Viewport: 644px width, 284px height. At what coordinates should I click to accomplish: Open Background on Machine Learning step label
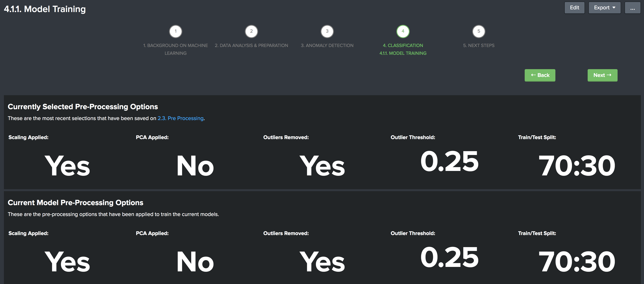[175, 49]
